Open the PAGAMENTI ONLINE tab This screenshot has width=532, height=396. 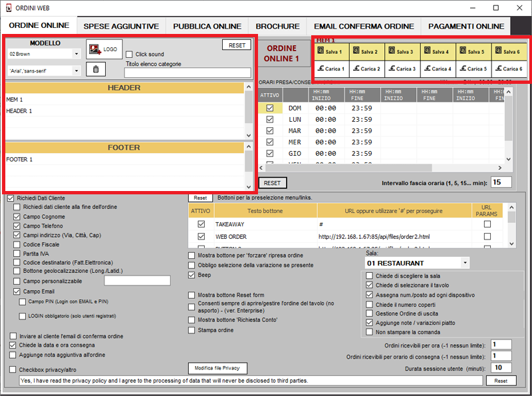tap(465, 26)
